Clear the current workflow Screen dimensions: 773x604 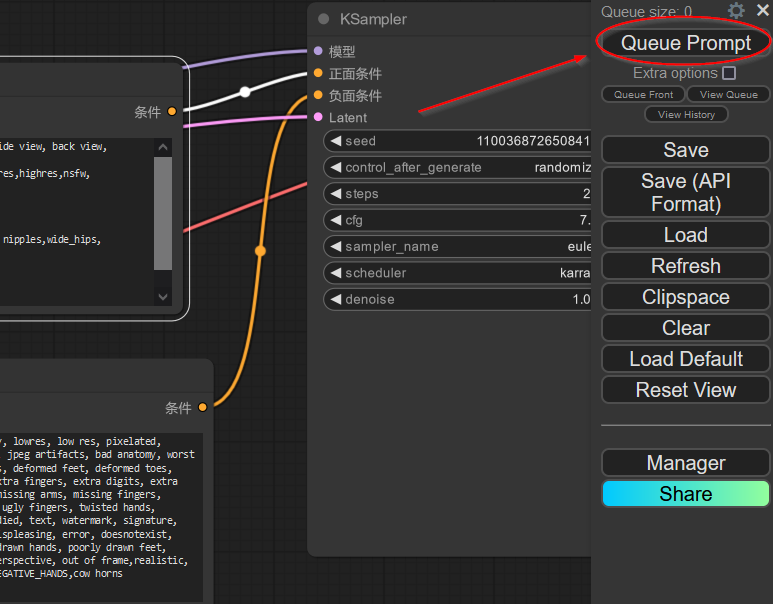pos(685,328)
